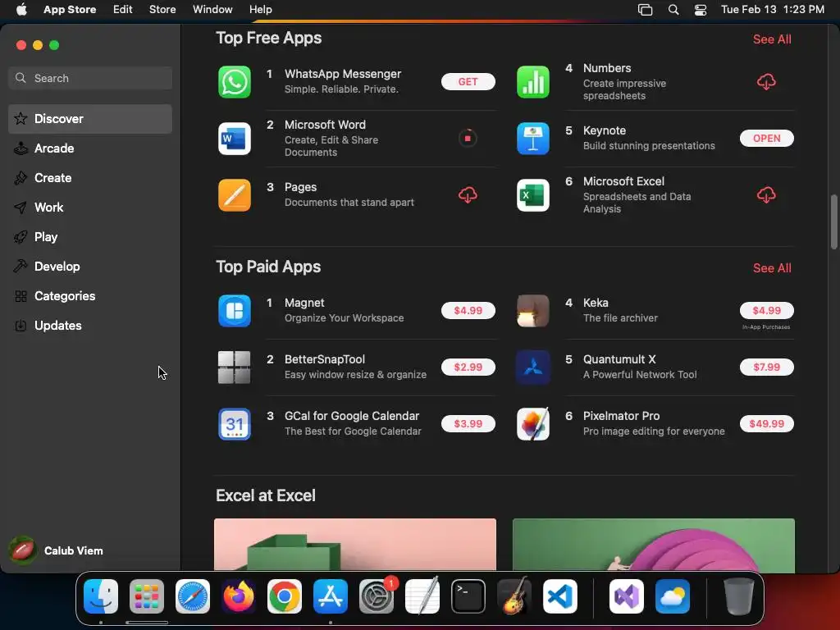Open the Weather app from the Dock
Screen dimensions: 840x630
[x=673, y=596]
